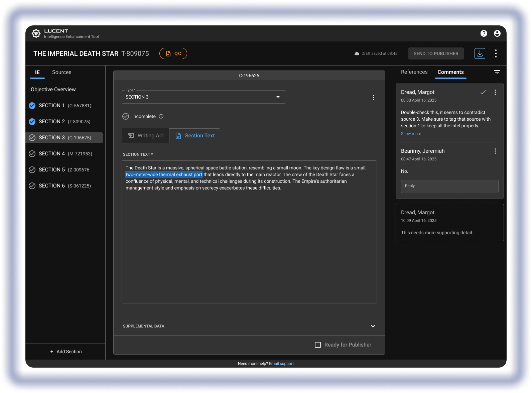Open options for Margot Dread 08:33 comment
The height and width of the screenshot is (393, 532).
pyautogui.click(x=495, y=92)
